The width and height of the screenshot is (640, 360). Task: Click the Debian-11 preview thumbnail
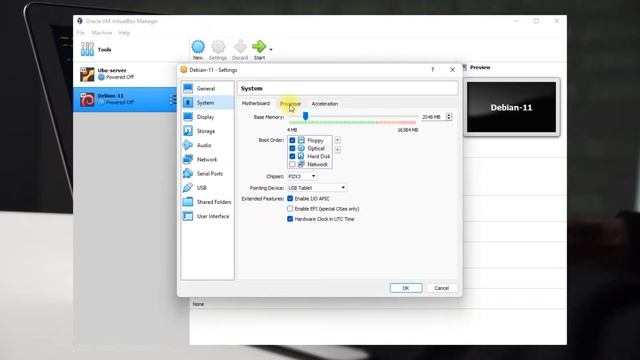coord(511,107)
